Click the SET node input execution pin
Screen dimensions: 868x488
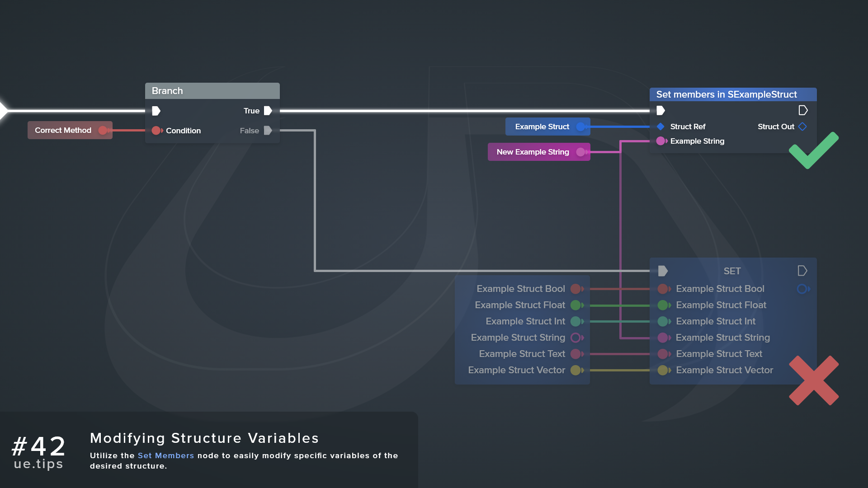[x=663, y=271]
